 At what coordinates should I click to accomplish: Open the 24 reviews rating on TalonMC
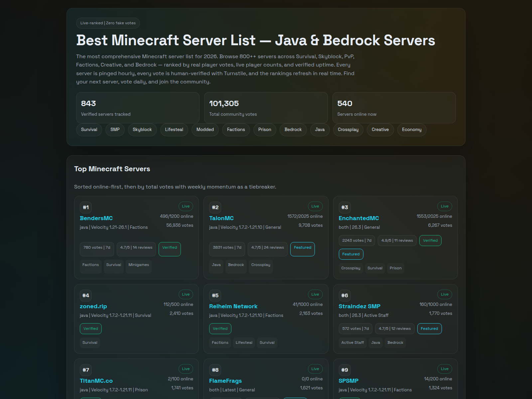[267, 249]
